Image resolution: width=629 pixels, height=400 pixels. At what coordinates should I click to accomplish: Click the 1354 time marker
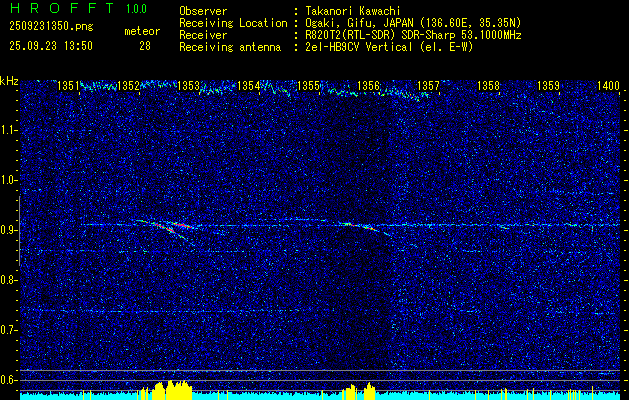[x=248, y=85]
